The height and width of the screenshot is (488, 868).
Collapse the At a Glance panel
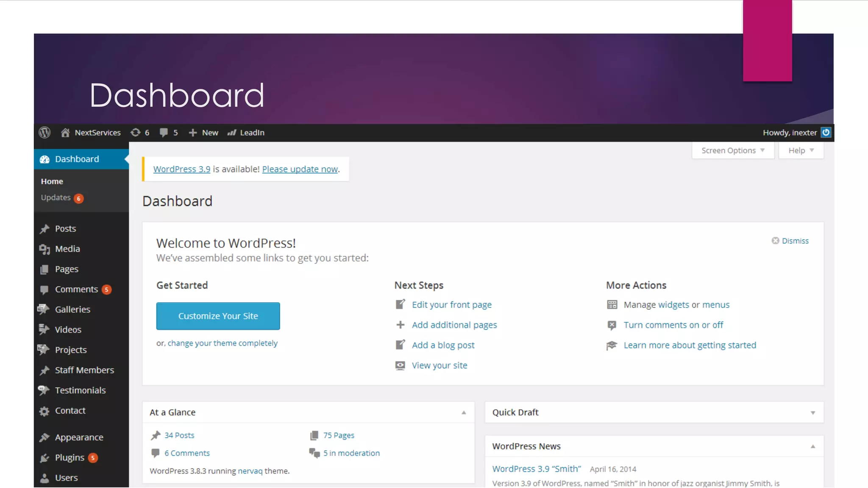[x=464, y=413]
